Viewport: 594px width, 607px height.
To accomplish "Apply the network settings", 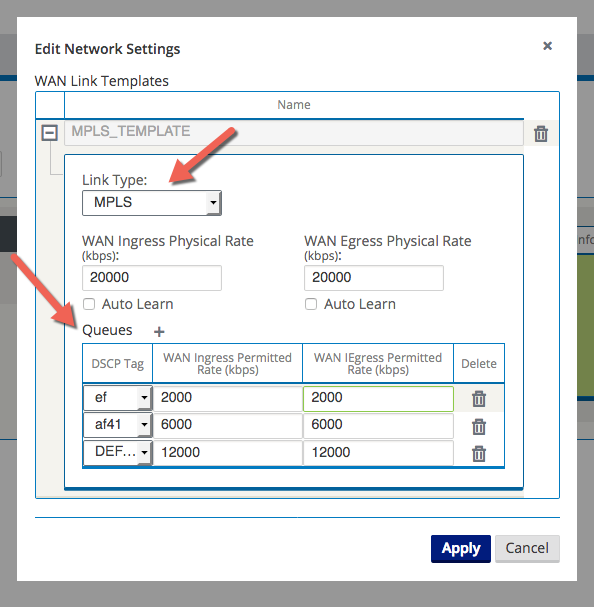I will [x=461, y=549].
